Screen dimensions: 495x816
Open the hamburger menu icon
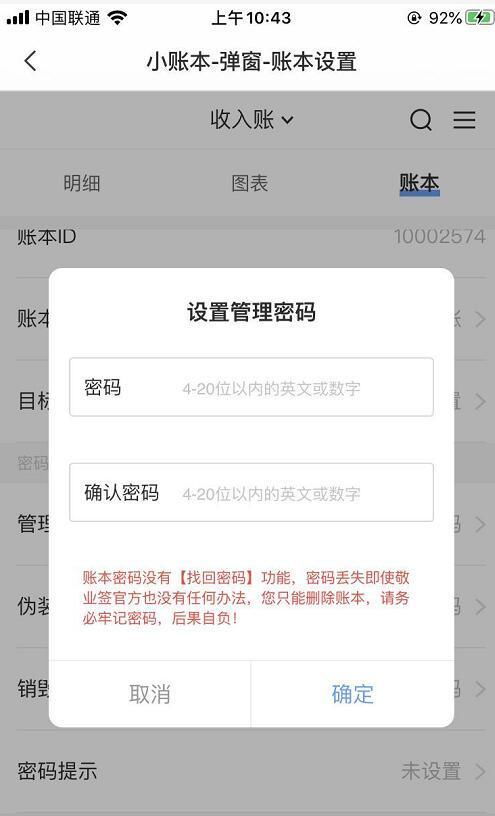464,120
